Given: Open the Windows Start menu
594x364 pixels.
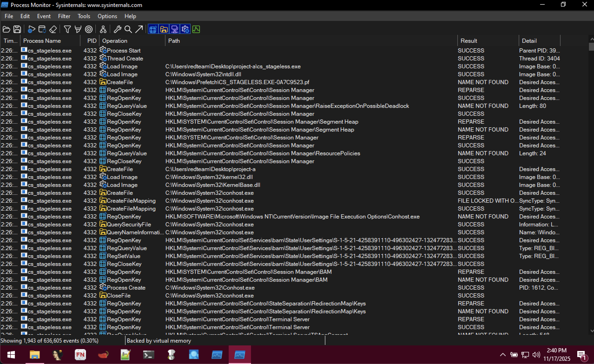Looking at the screenshot, I should (11, 355).
